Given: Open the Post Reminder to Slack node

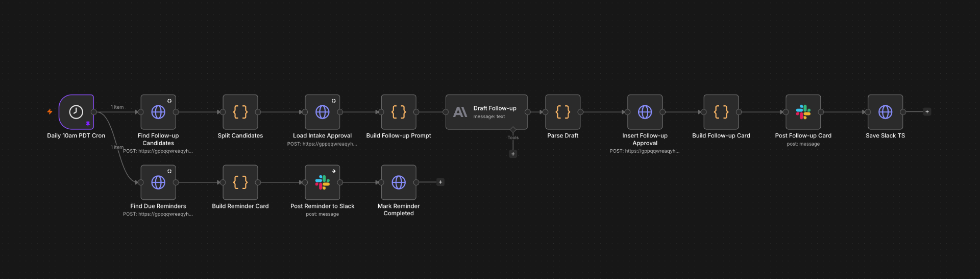Looking at the screenshot, I should tap(323, 182).
